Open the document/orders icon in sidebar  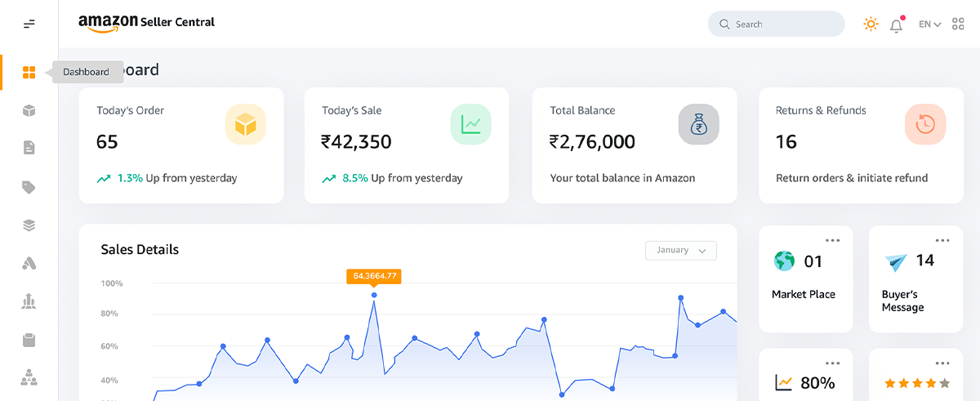[x=29, y=148]
